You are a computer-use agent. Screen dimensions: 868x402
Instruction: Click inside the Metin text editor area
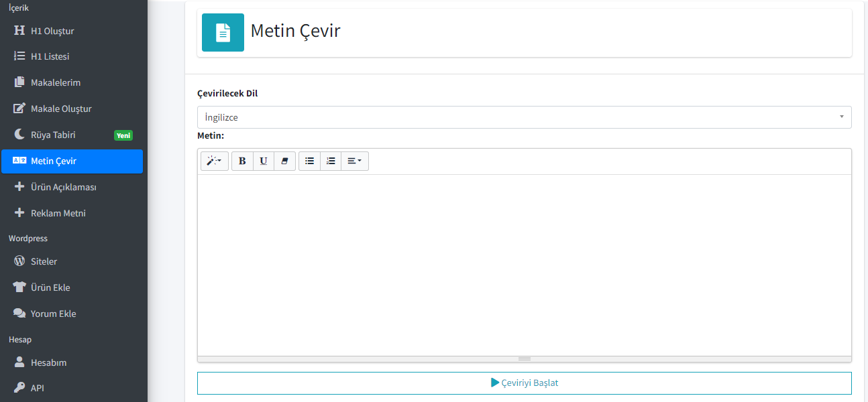[x=524, y=265]
